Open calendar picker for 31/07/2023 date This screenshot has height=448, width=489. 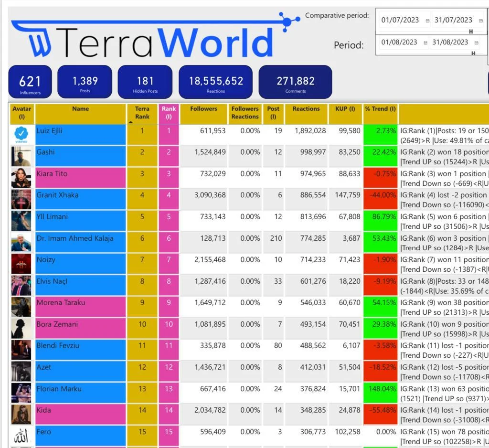pyautogui.click(x=480, y=21)
